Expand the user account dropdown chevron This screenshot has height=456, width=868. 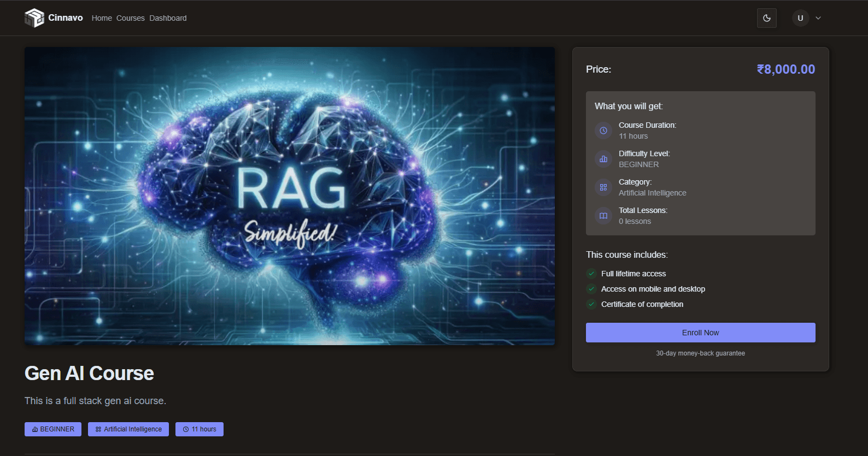click(x=818, y=18)
